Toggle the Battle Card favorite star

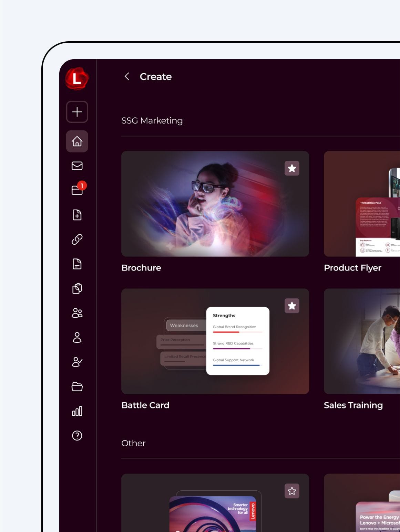tap(292, 306)
